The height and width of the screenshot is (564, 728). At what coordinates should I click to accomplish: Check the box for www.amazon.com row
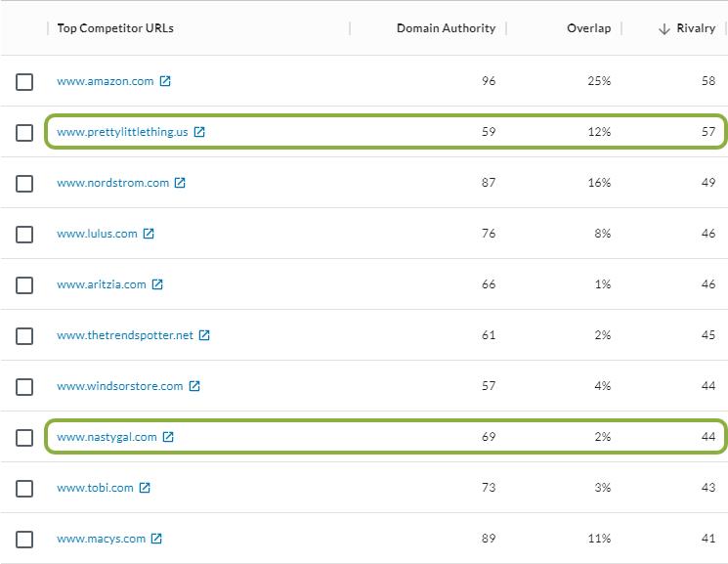tap(24, 82)
